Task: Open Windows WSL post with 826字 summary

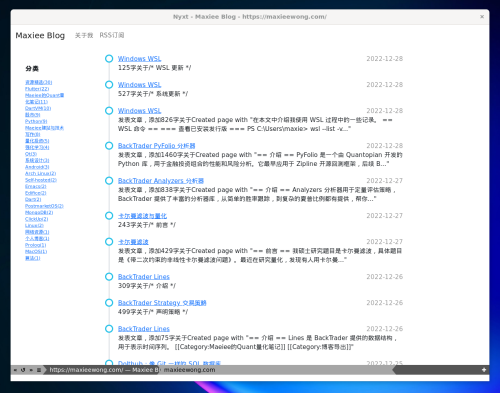Action: click(139, 111)
